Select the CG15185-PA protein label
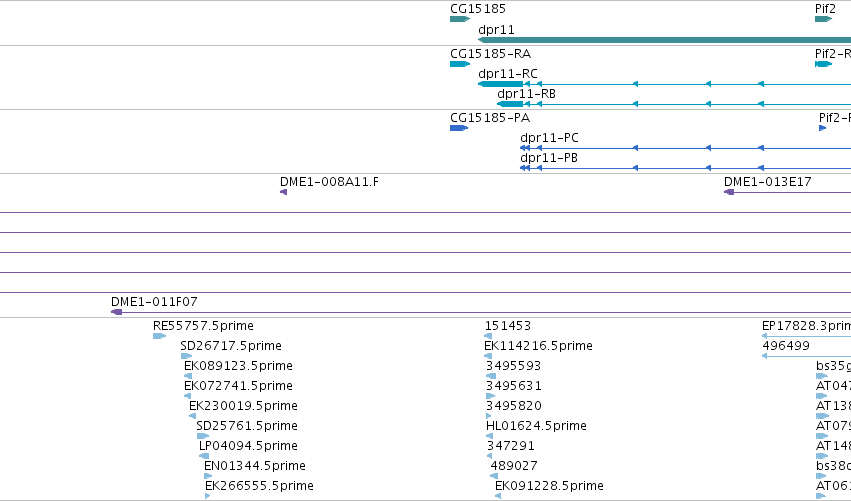 [490, 118]
